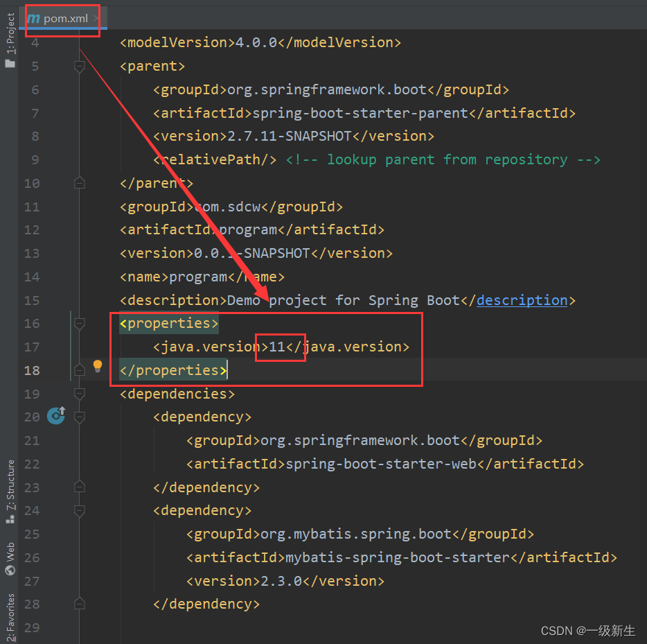647x644 pixels.
Task: Select the pom.xml editor tab
Action: tap(62, 19)
